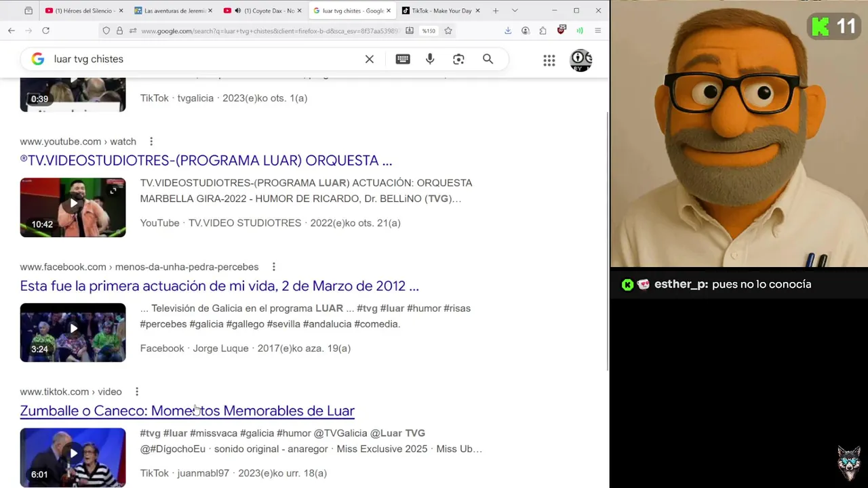Image resolution: width=868 pixels, height=488 pixels.
Task: Click esther_p username in stream chat
Action: [681, 285]
